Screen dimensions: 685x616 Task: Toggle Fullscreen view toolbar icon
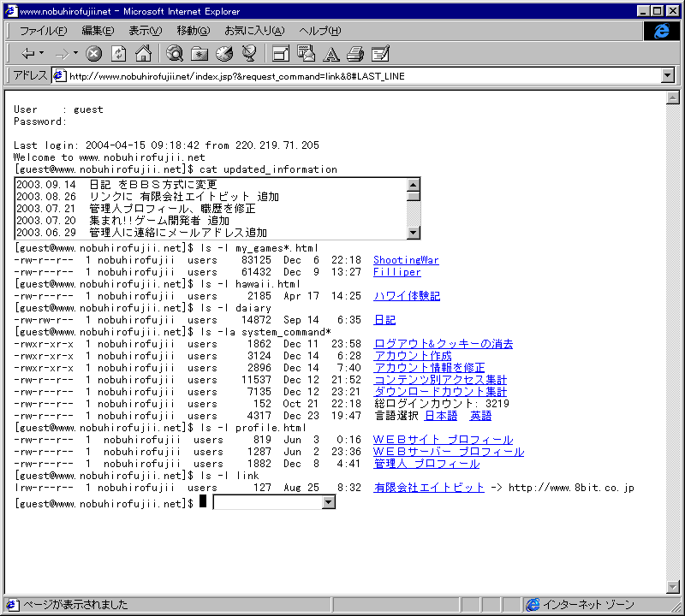click(281, 54)
